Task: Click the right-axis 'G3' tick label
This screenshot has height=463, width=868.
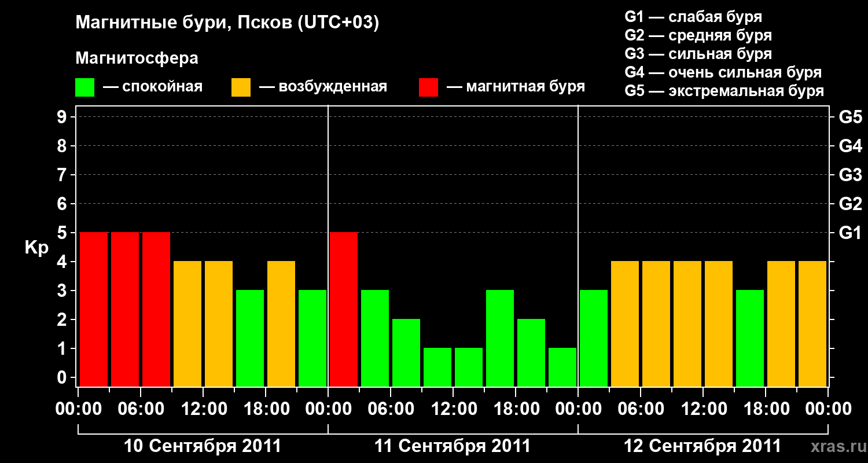Action: tap(851, 175)
